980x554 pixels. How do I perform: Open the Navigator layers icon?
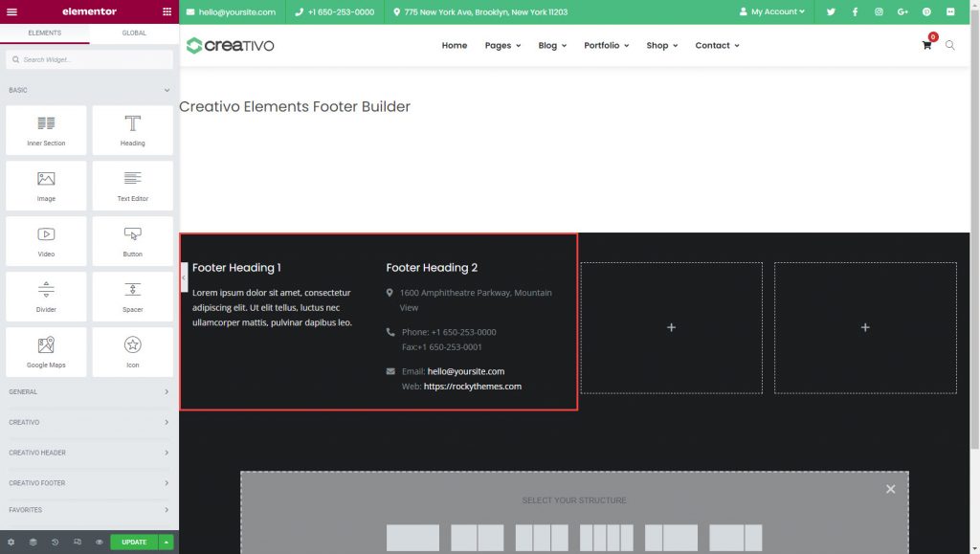[x=33, y=543]
